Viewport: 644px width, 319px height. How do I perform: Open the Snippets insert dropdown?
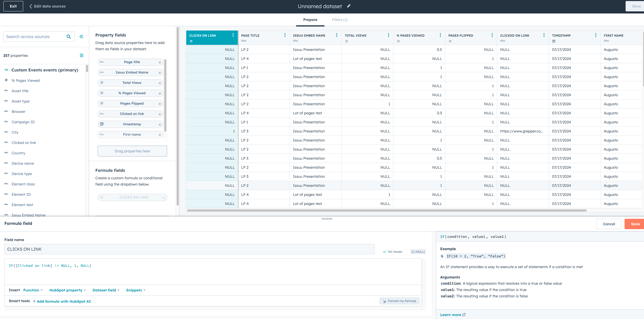tap(136, 290)
